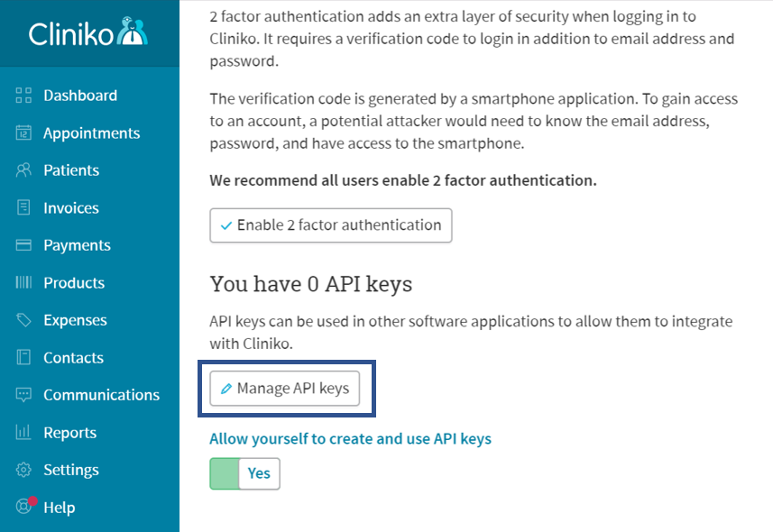Click the Products barcode icon

click(x=24, y=282)
